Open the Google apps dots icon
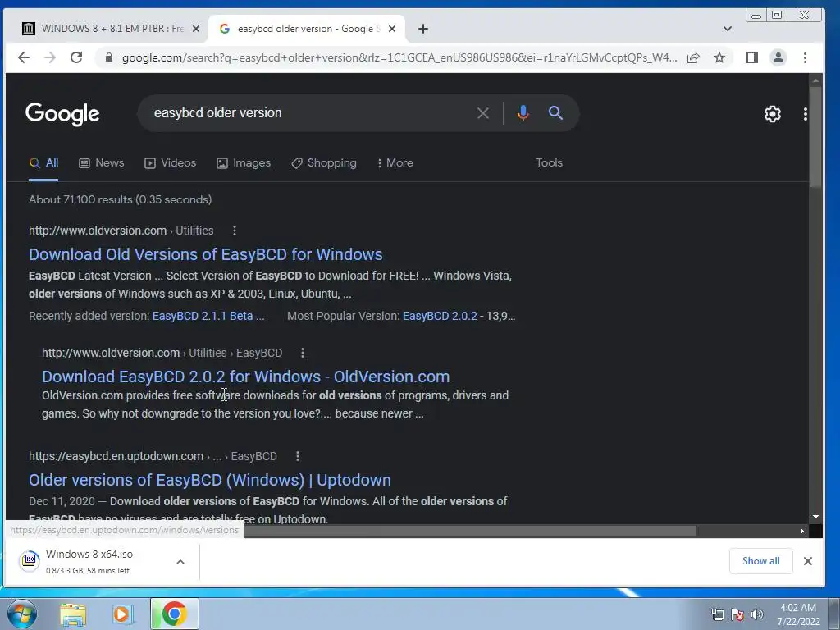 point(805,113)
